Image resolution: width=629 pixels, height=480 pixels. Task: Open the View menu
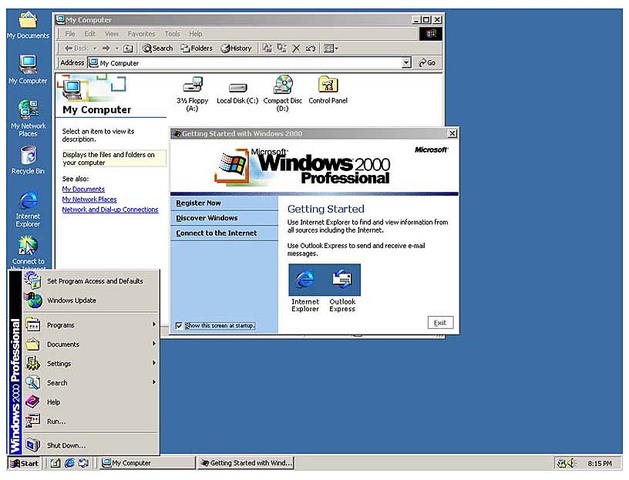pos(112,34)
